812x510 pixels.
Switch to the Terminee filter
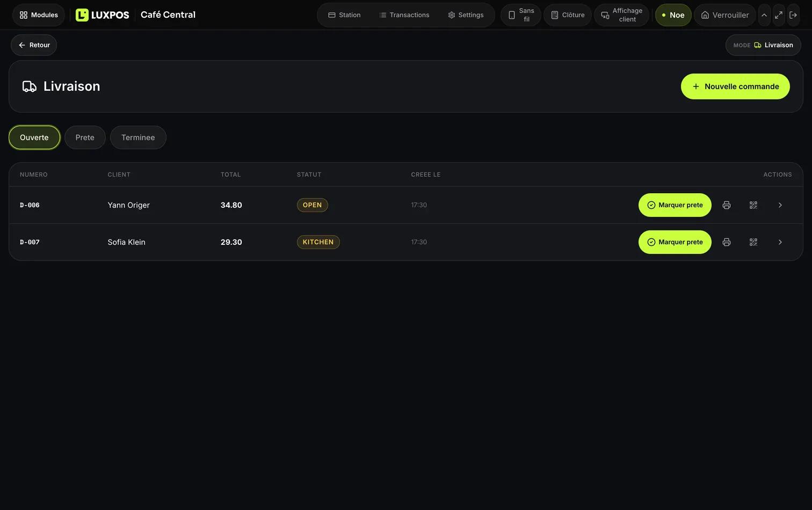[x=138, y=137]
